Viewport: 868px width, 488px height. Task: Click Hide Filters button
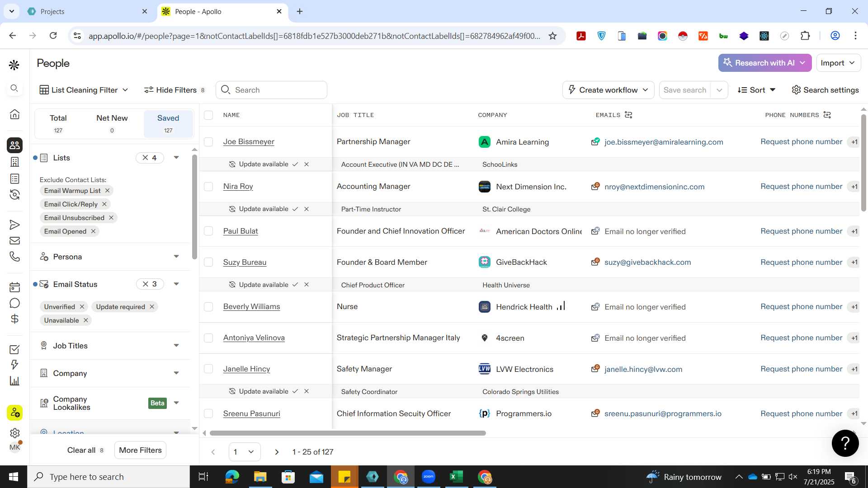174,90
